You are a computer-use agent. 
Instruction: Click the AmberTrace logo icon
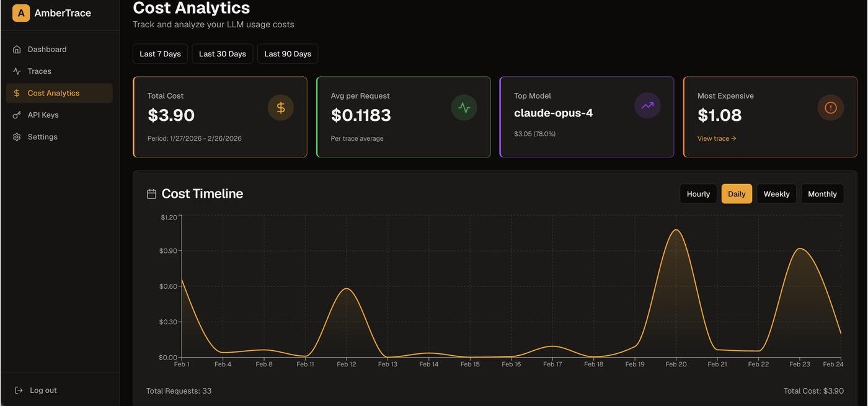(x=21, y=13)
